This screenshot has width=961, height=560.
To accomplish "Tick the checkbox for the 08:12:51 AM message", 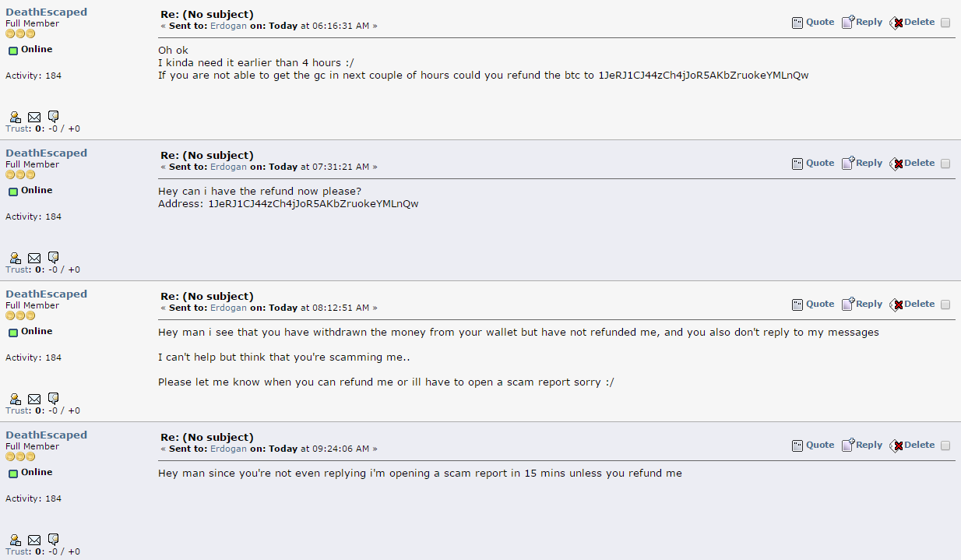I will click(945, 305).
